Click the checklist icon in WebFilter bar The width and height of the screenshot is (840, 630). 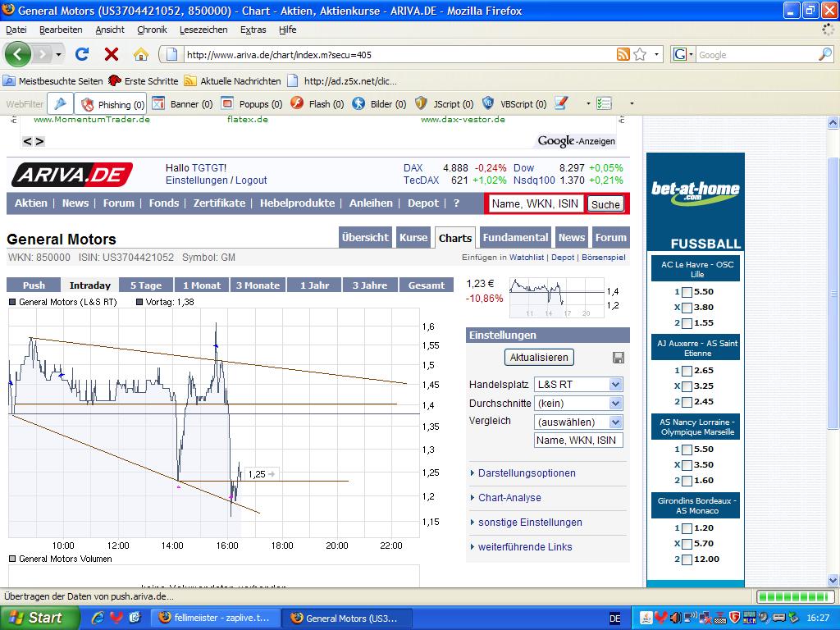[x=605, y=103]
